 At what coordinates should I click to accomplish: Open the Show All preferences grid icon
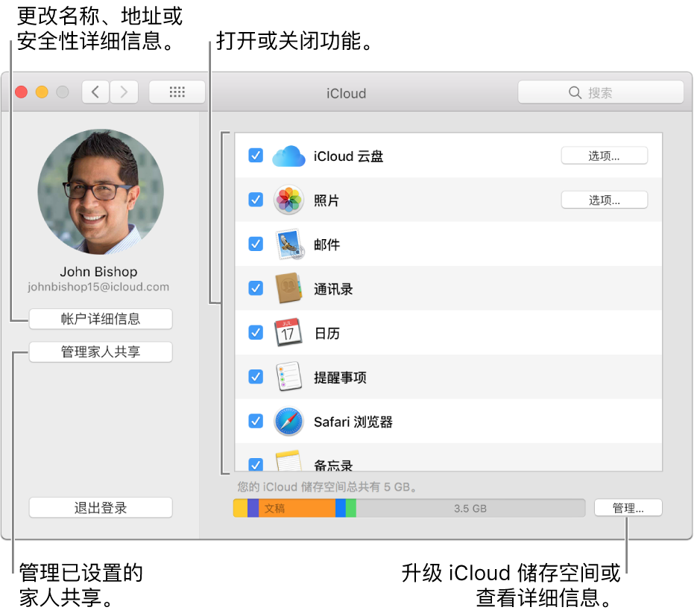[177, 92]
